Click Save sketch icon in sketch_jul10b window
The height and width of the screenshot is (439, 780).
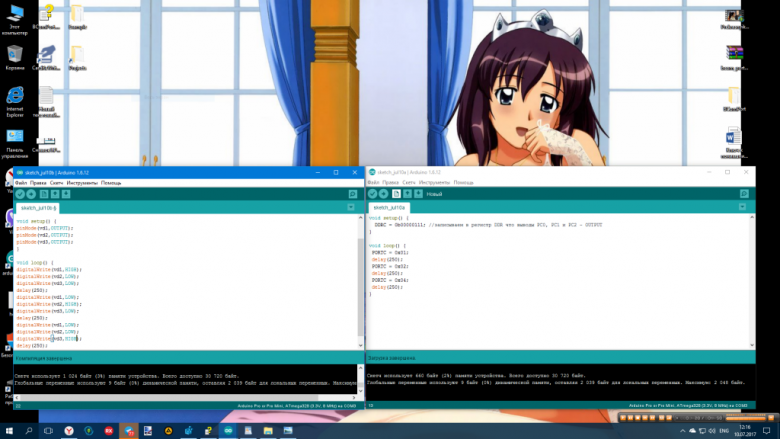pos(66,194)
